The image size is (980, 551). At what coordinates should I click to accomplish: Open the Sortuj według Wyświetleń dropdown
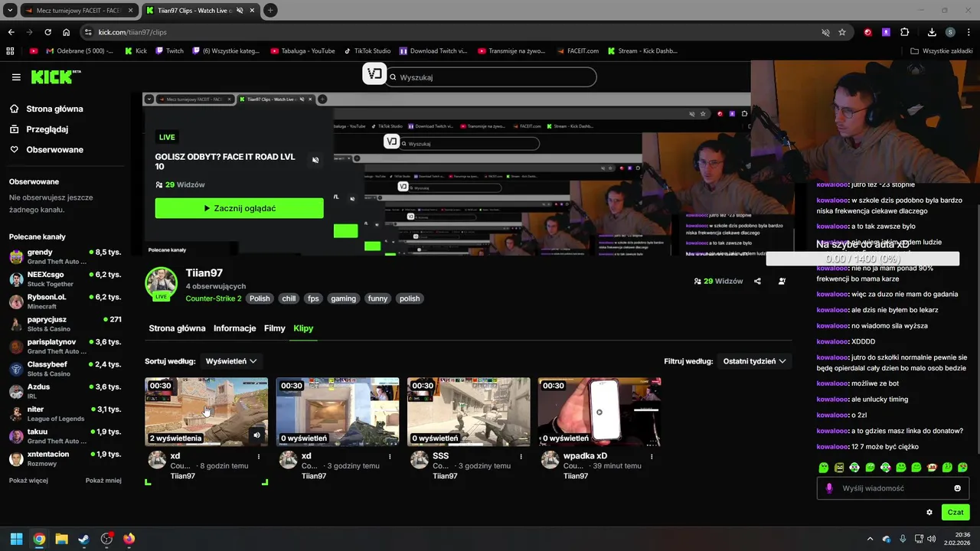pos(231,361)
